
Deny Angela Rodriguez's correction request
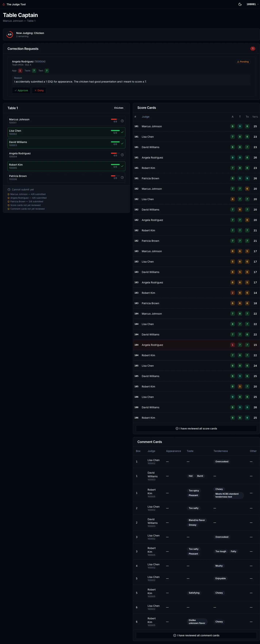coord(39,90)
